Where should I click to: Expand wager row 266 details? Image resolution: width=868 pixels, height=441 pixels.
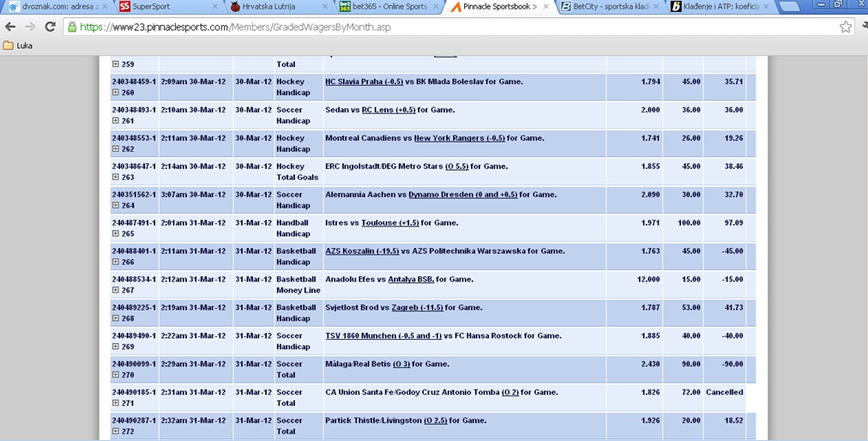click(116, 262)
